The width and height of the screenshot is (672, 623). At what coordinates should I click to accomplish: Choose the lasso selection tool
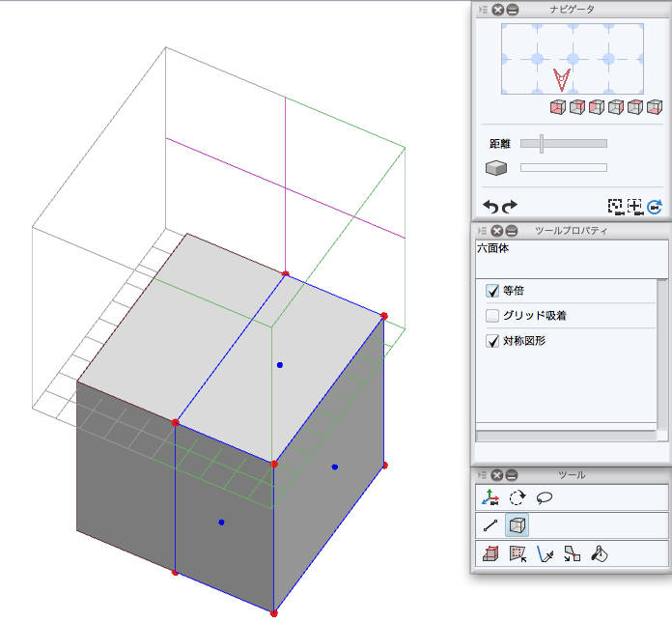coord(545,498)
